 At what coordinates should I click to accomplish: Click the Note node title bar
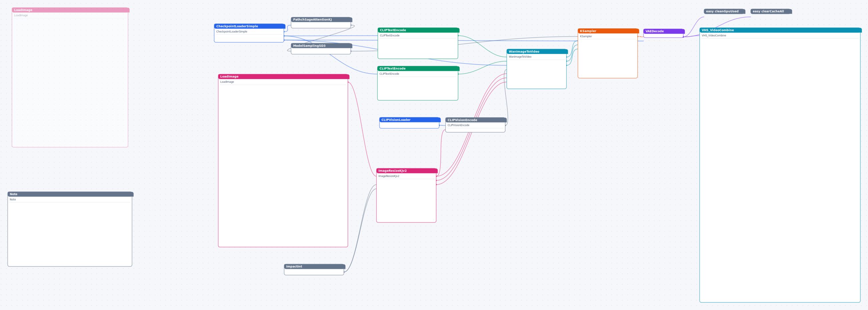[70, 194]
